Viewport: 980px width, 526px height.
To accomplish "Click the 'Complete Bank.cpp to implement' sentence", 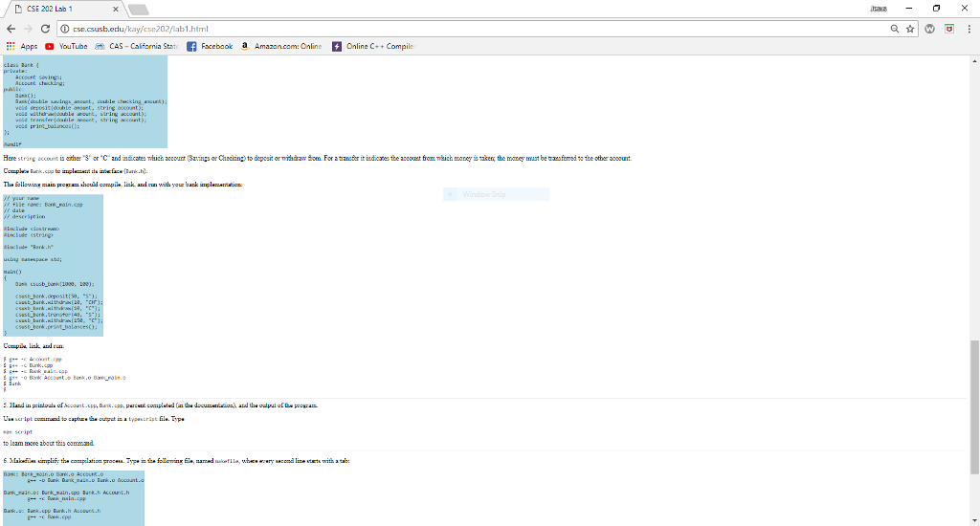I will click(x=76, y=171).
